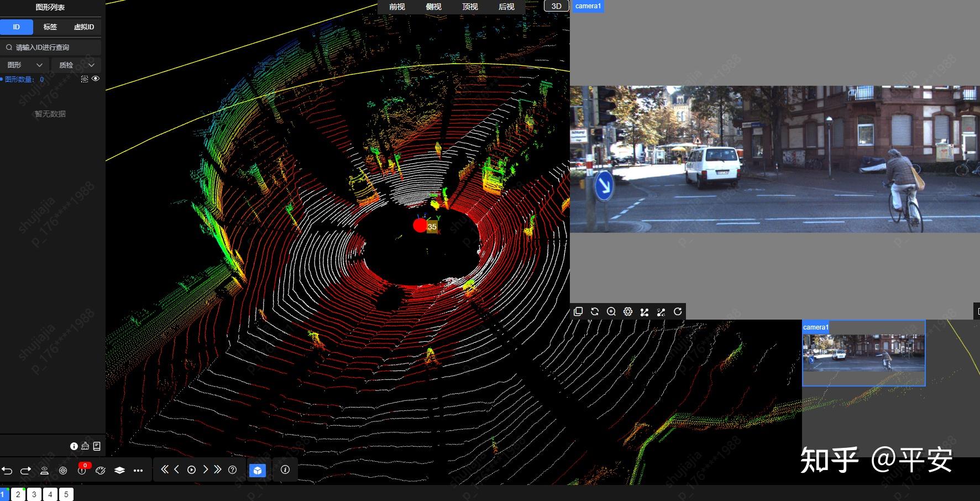
Task: Switch to 后视 rear view
Action: [x=506, y=7]
